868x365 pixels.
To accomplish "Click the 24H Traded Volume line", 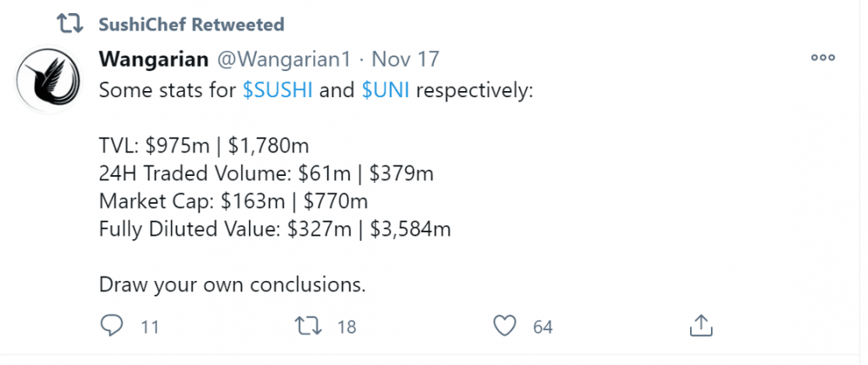I will click(266, 173).
